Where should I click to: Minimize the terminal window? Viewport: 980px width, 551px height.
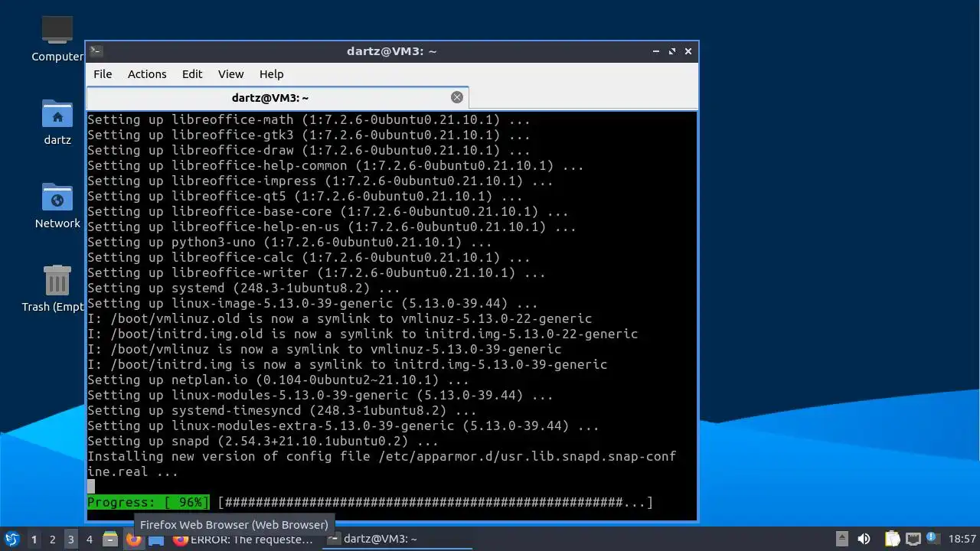tap(656, 51)
